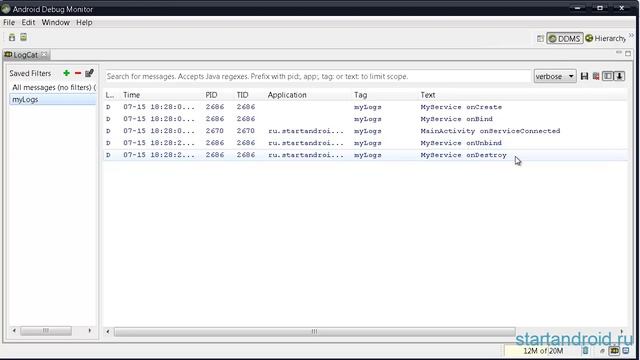Toggle scroll lock with the down arrow
Image resolution: width=640 pixels, height=360 pixels.
point(620,76)
